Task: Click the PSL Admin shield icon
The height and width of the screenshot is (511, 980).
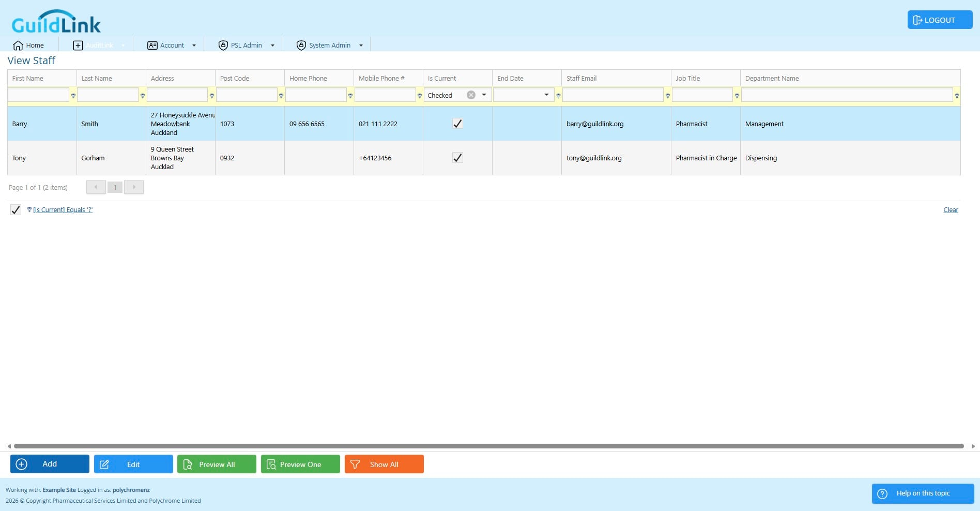Action: 223,46
